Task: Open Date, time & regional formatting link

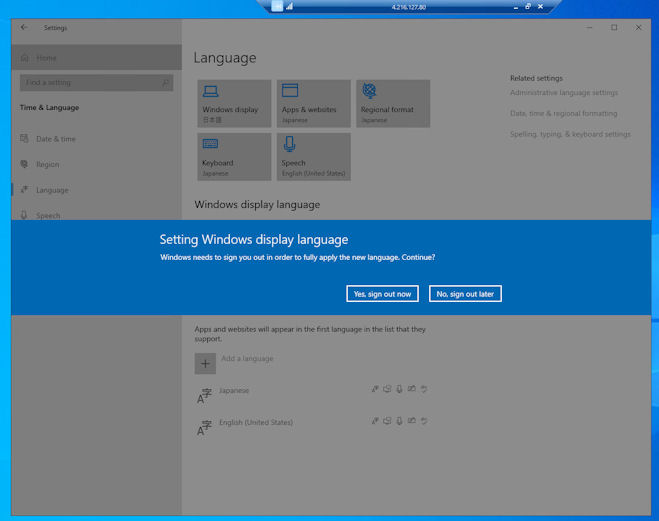Action: pos(563,113)
